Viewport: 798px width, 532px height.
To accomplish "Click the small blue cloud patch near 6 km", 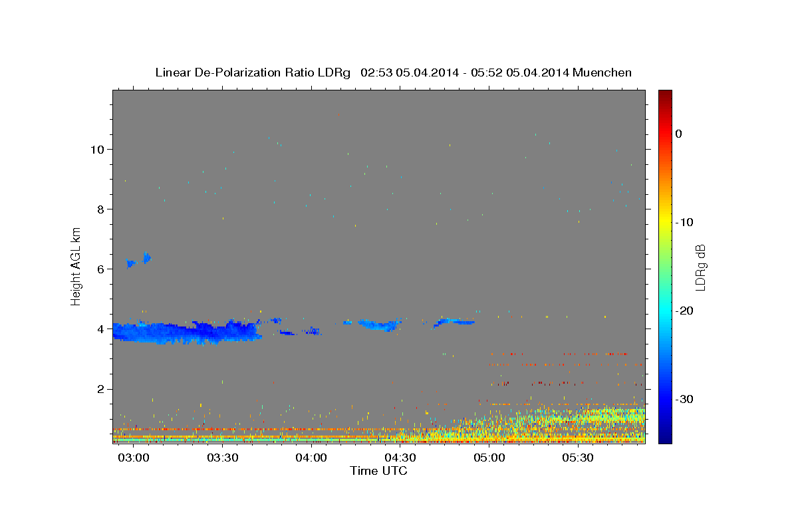I will (139, 260).
